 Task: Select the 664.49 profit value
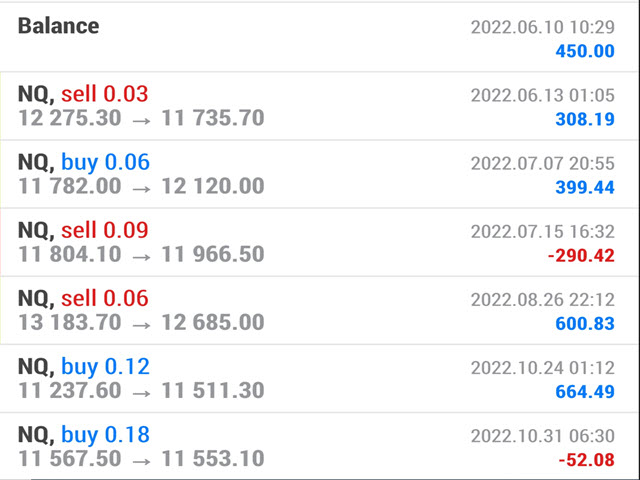585,392
